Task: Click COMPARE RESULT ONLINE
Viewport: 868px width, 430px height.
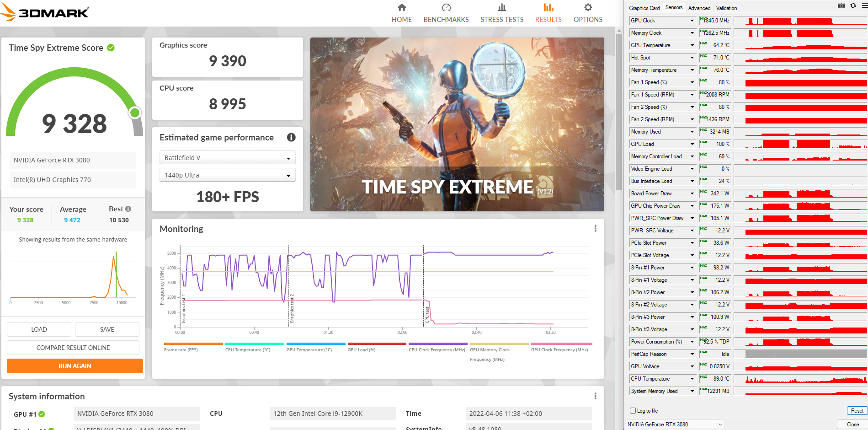Action: pos(73,348)
